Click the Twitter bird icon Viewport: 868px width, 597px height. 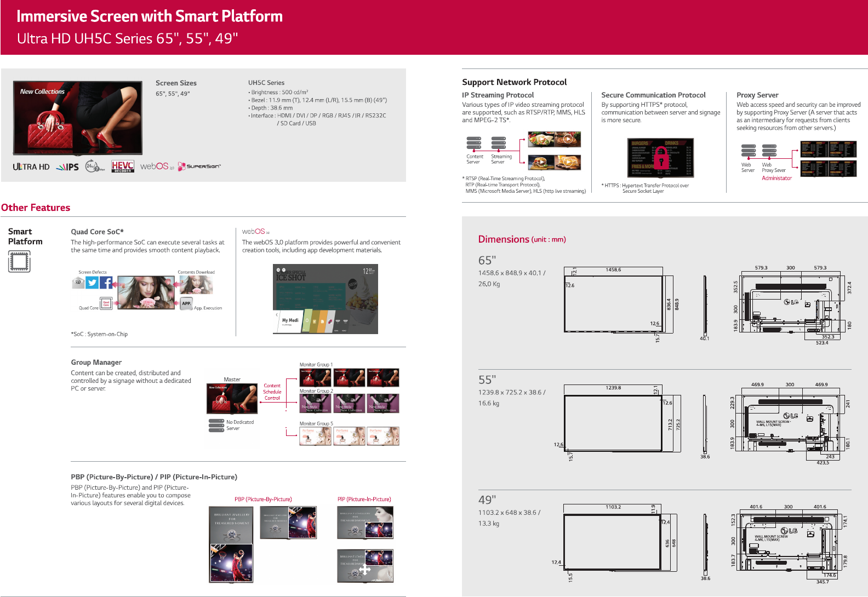[92, 283]
